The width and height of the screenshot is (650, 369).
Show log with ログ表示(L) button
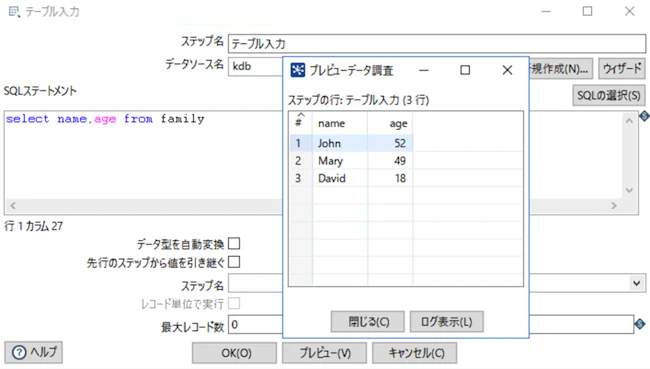446,322
